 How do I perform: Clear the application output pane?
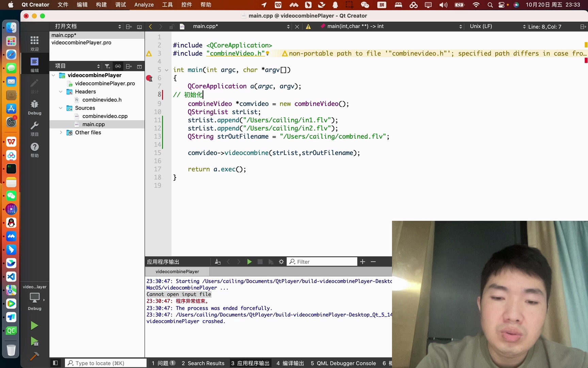(x=218, y=262)
